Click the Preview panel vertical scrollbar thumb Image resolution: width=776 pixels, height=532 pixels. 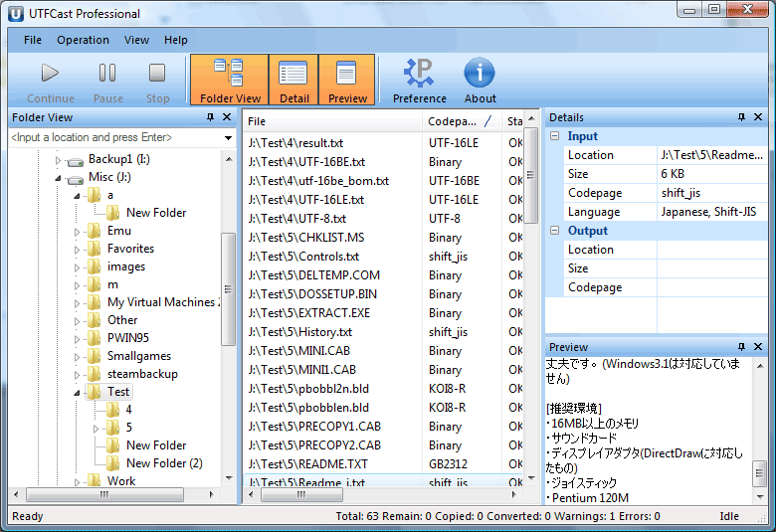pyautogui.click(x=760, y=473)
